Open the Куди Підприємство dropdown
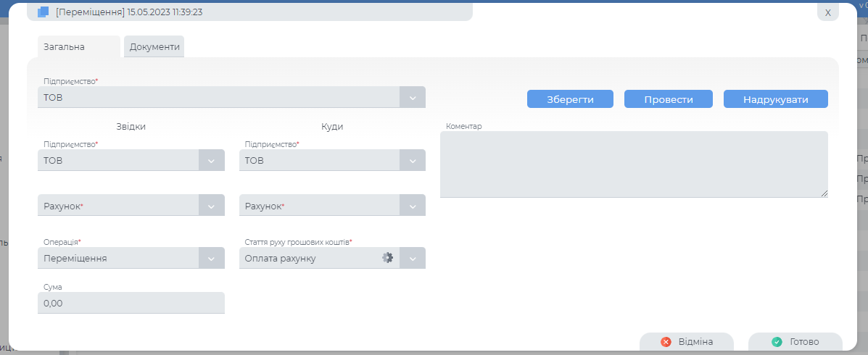868x355 pixels. tap(412, 160)
